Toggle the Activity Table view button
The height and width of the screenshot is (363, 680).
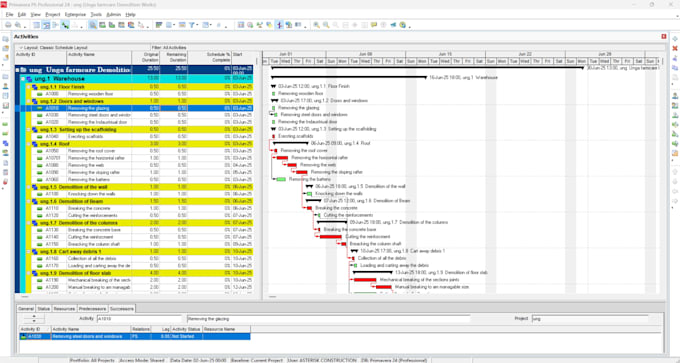coord(36,25)
